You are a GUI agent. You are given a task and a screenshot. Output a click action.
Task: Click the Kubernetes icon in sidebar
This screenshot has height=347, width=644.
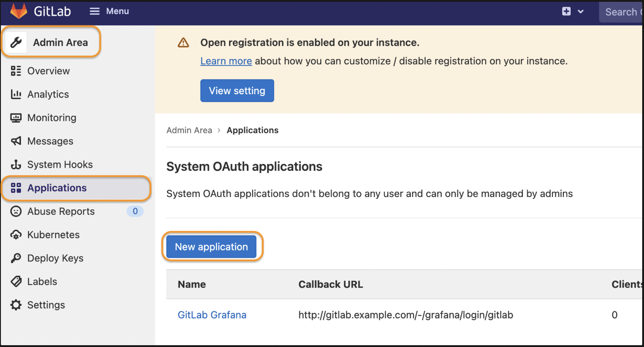tap(16, 235)
